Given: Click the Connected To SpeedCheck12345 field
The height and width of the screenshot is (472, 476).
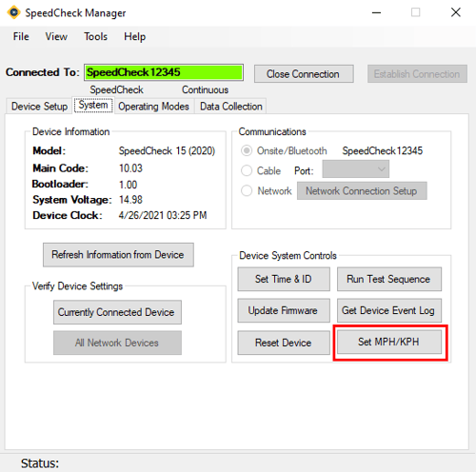Looking at the screenshot, I should tap(164, 72).
